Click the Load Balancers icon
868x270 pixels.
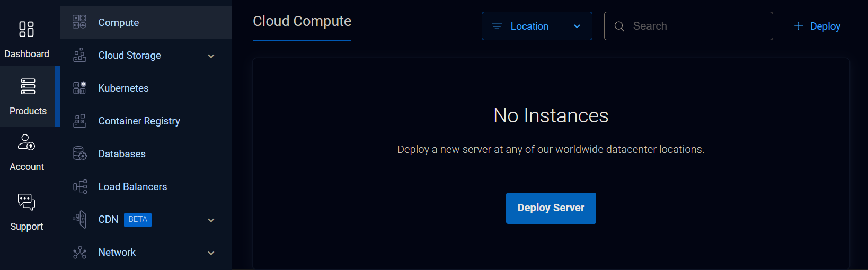point(79,186)
